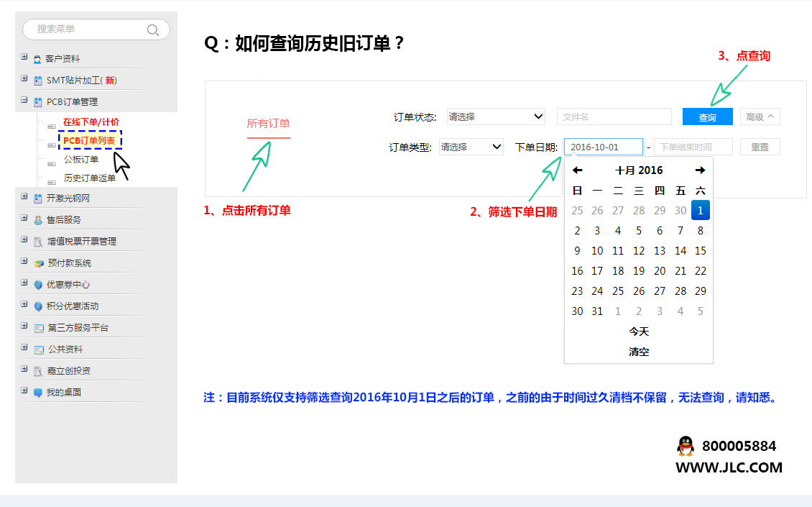
Task: Open the 嘉立创投资 menu
Action: (68, 371)
